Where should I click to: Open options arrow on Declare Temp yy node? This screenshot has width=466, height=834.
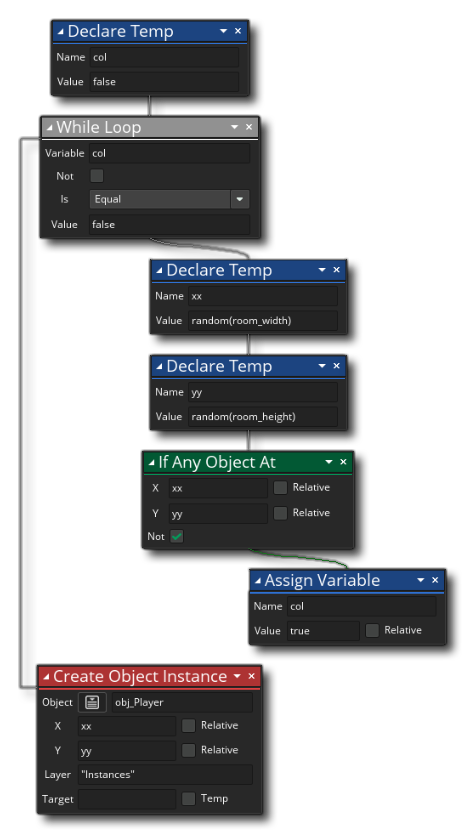pyautogui.click(x=322, y=366)
